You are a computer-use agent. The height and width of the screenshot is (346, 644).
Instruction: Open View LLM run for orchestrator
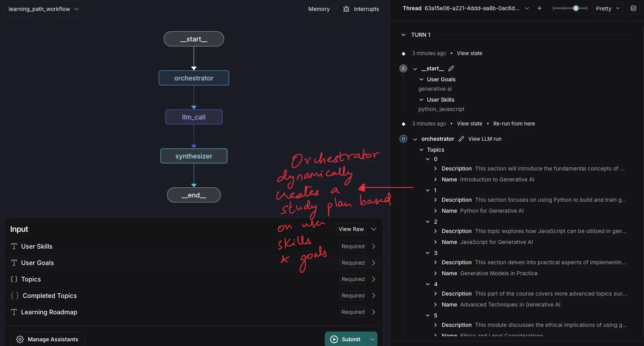(485, 139)
